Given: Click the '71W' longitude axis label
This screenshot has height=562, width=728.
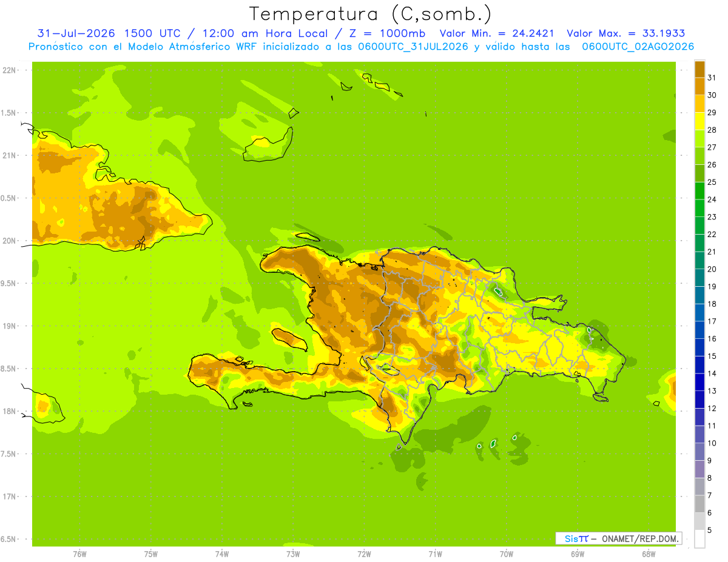Looking at the screenshot, I should 435,554.
